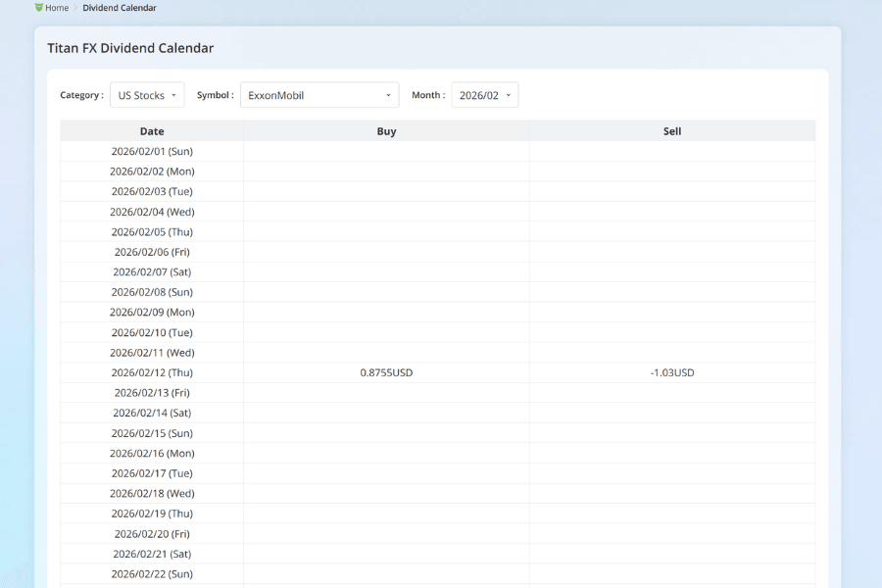Click the green Titan home icon in breadcrumb

tap(39, 7)
